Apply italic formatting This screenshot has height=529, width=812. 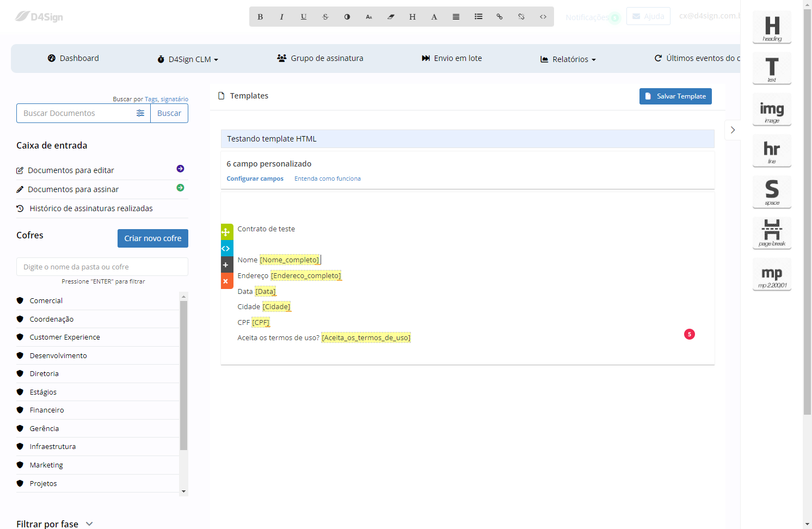(282, 17)
